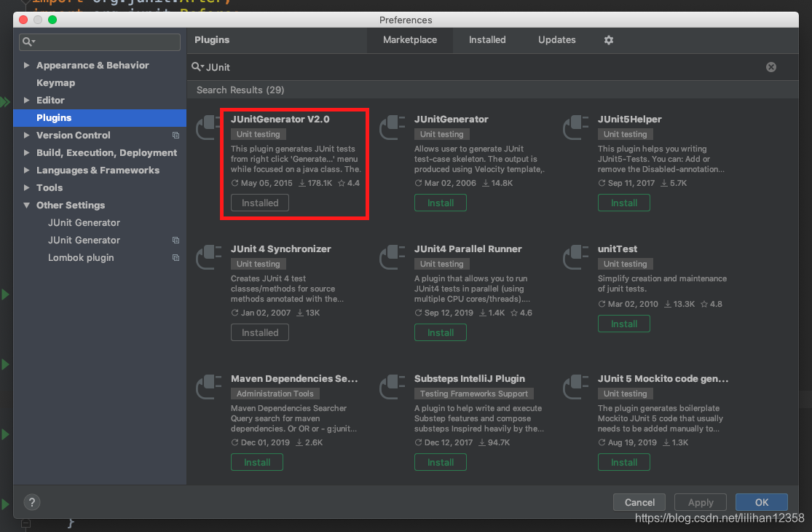The width and height of the screenshot is (812, 532).
Task: Install JUnit4 Parallel Runner plugin
Action: 440,332
